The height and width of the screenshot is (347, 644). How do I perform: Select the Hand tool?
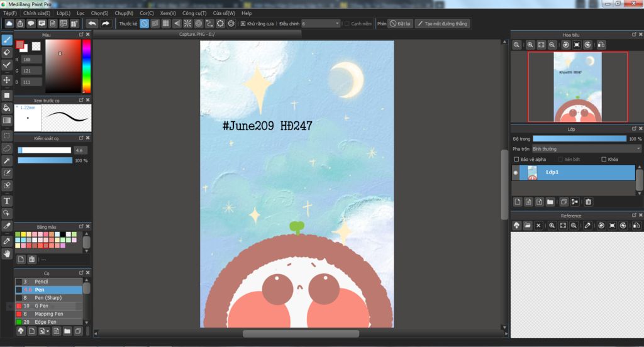pyautogui.click(x=6, y=254)
